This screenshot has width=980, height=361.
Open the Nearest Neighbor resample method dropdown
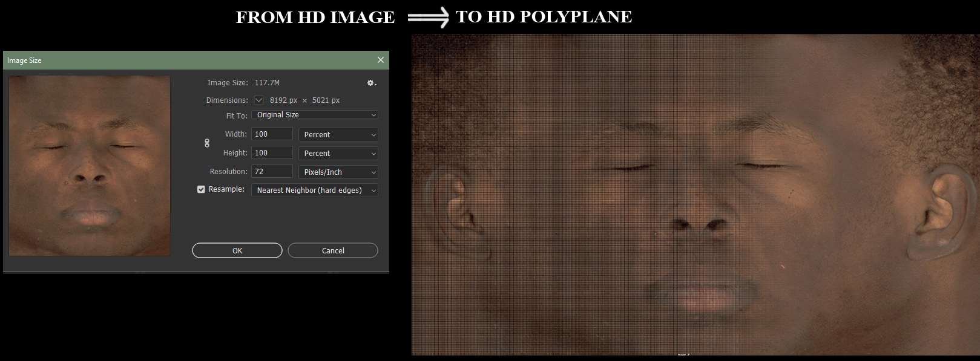pyautogui.click(x=315, y=190)
